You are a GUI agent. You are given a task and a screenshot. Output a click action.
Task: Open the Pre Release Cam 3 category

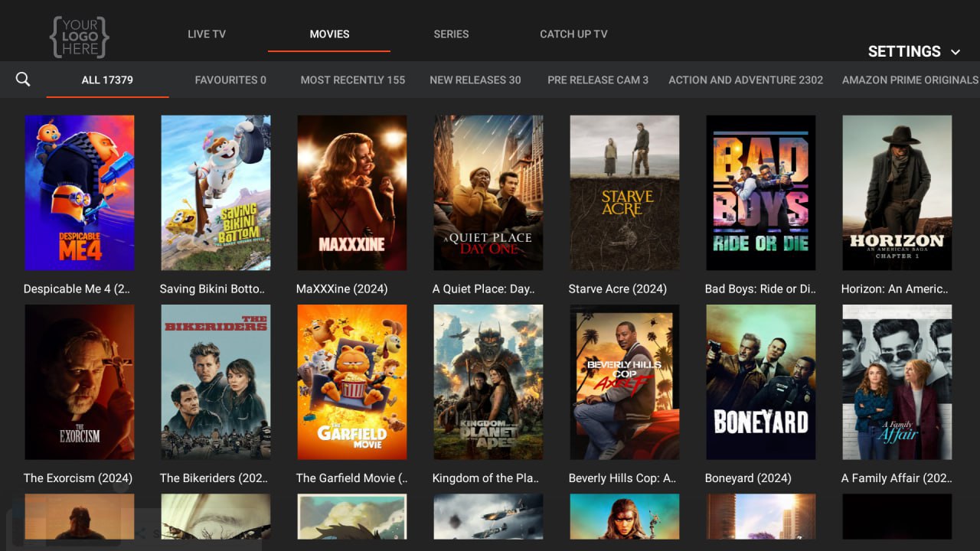[x=598, y=80]
